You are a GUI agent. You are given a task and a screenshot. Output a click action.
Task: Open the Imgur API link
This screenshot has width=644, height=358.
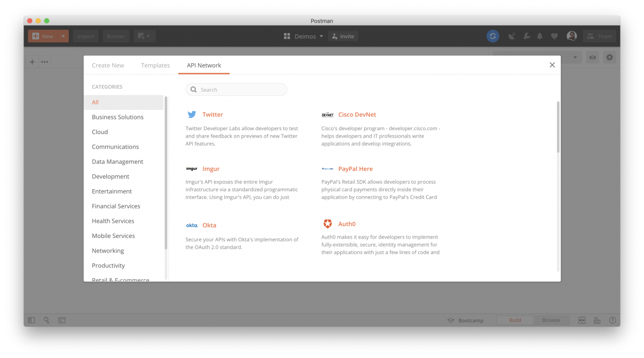click(x=211, y=169)
